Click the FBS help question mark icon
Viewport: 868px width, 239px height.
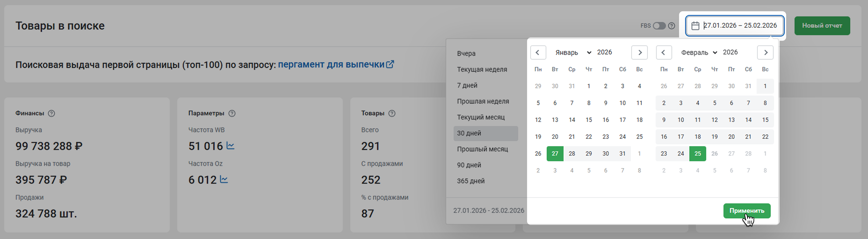click(672, 26)
